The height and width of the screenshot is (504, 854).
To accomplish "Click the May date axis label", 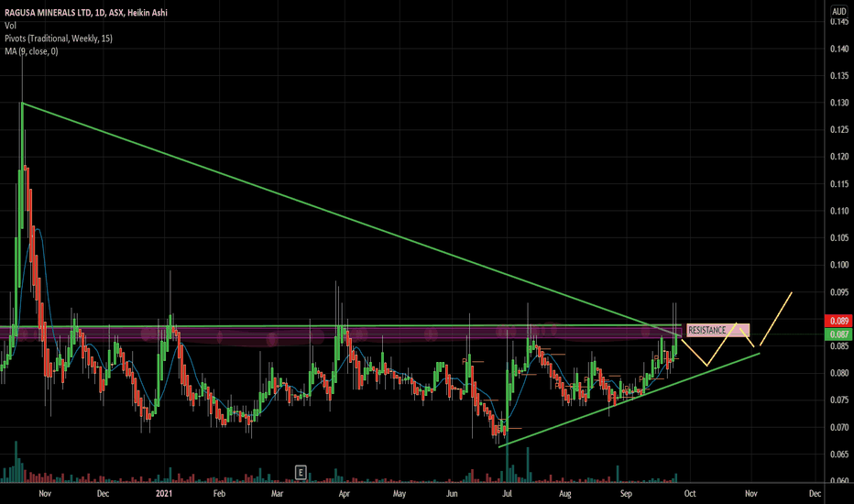I will [400, 494].
